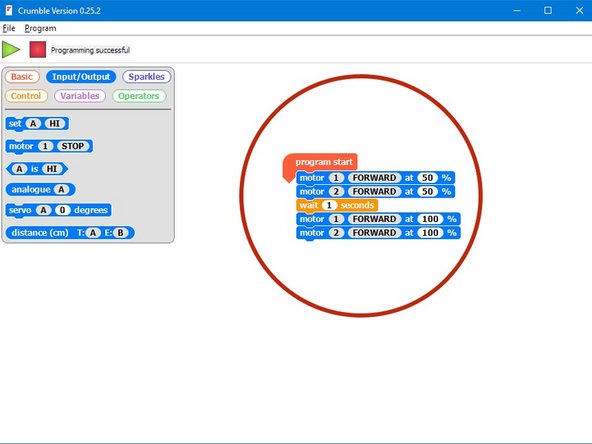Toggle FORWARD on motor 2 at 50% block
The height and width of the screenshot is (444, 592).
(374, 191)
